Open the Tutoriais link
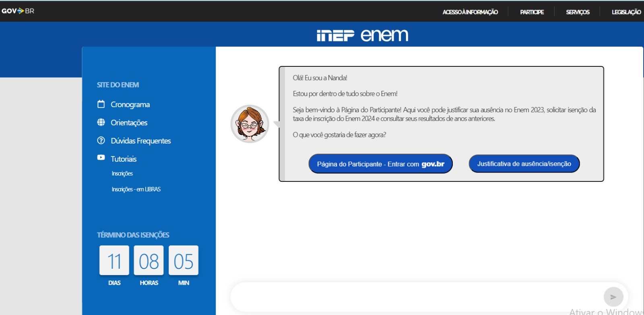Viewport: 644px width, 315px height. click(124, 159)
